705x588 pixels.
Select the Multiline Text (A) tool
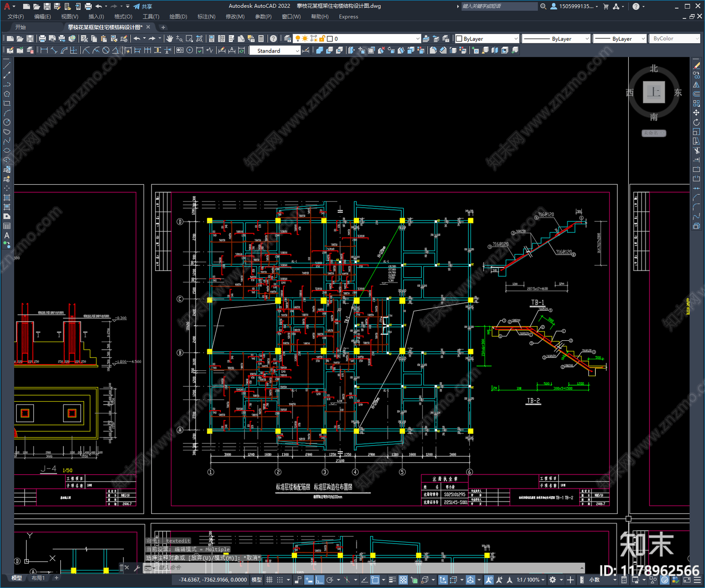[7, 235]
